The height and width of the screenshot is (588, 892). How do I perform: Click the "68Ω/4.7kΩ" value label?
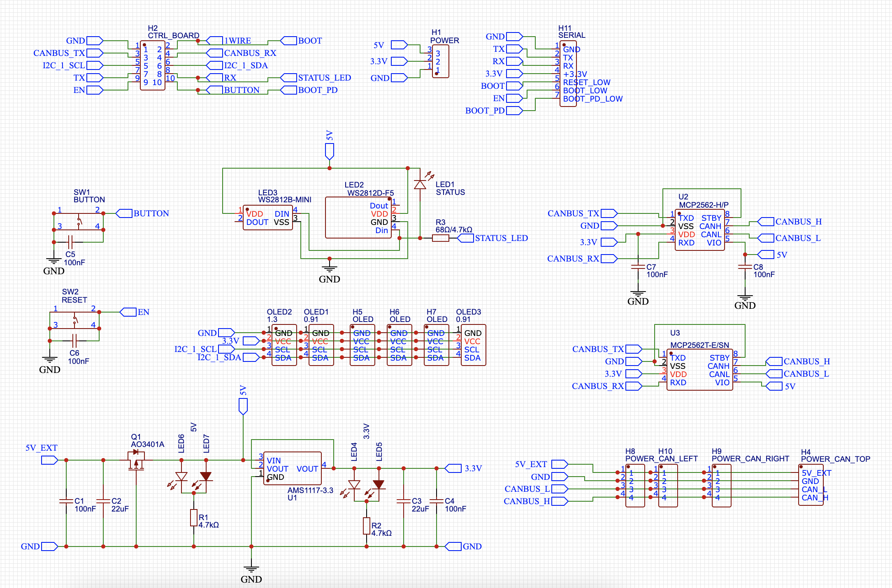454,229
